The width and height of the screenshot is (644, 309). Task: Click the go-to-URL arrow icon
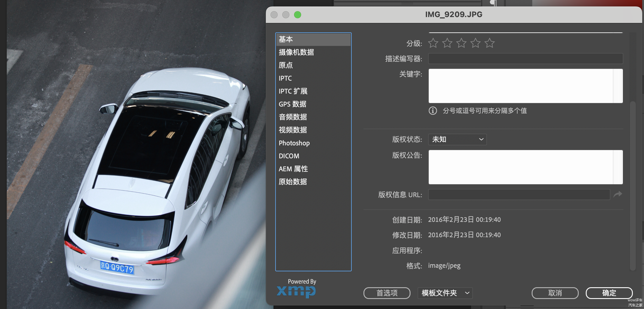[618, 194]
